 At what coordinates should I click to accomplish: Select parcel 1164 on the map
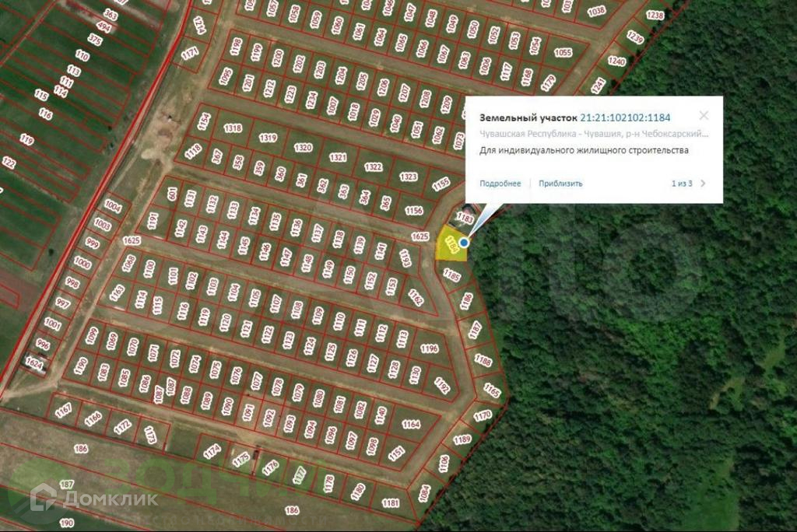click(x=411, y=424)
